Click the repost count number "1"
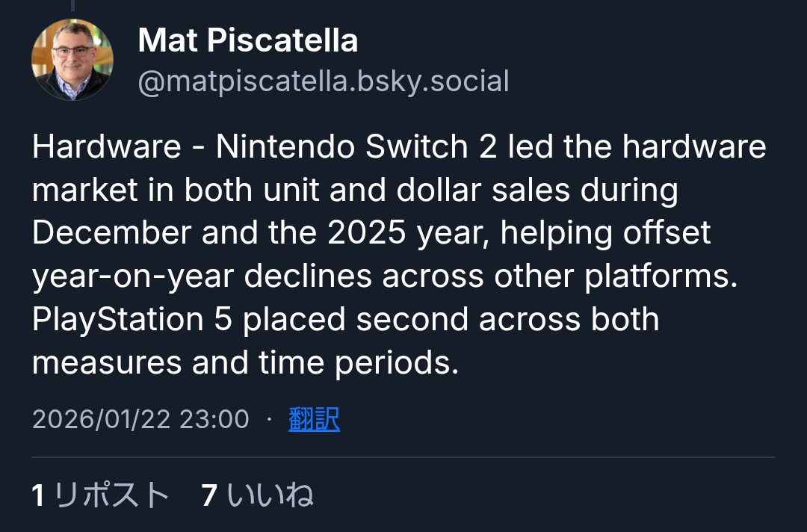 39,495
